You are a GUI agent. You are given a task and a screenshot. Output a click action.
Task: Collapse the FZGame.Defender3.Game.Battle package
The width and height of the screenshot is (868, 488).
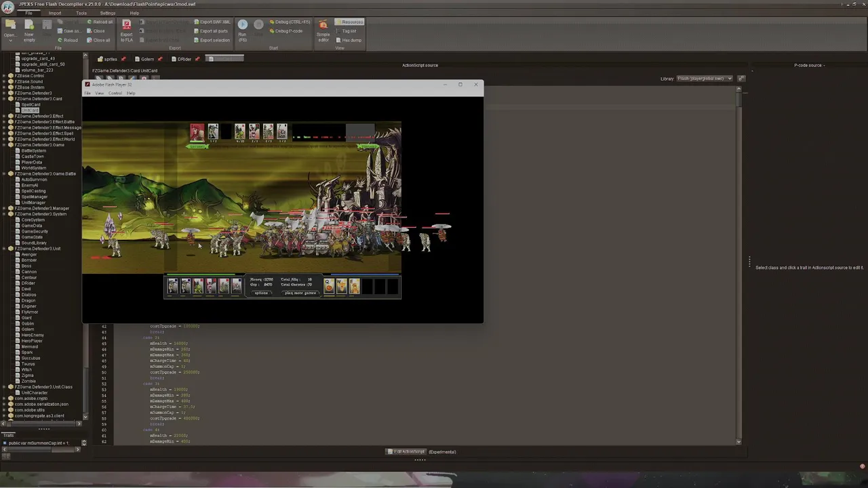click(x=4, y=174)
